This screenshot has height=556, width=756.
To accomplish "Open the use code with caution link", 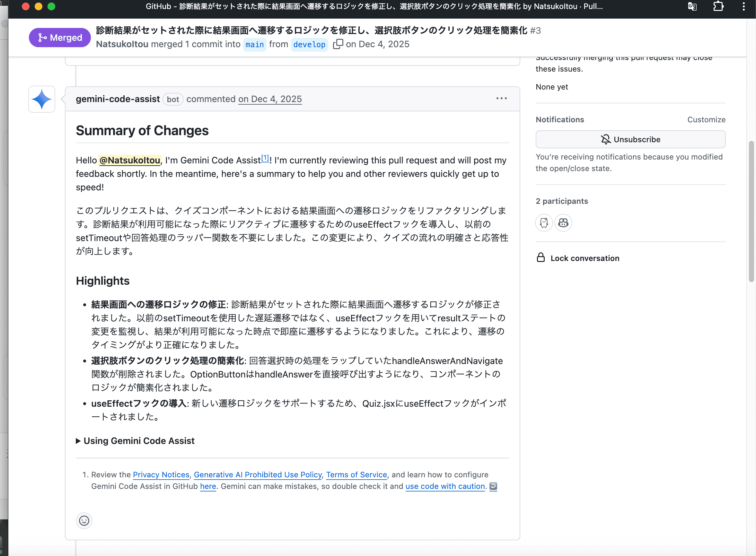I will click(x=445, y=486).
